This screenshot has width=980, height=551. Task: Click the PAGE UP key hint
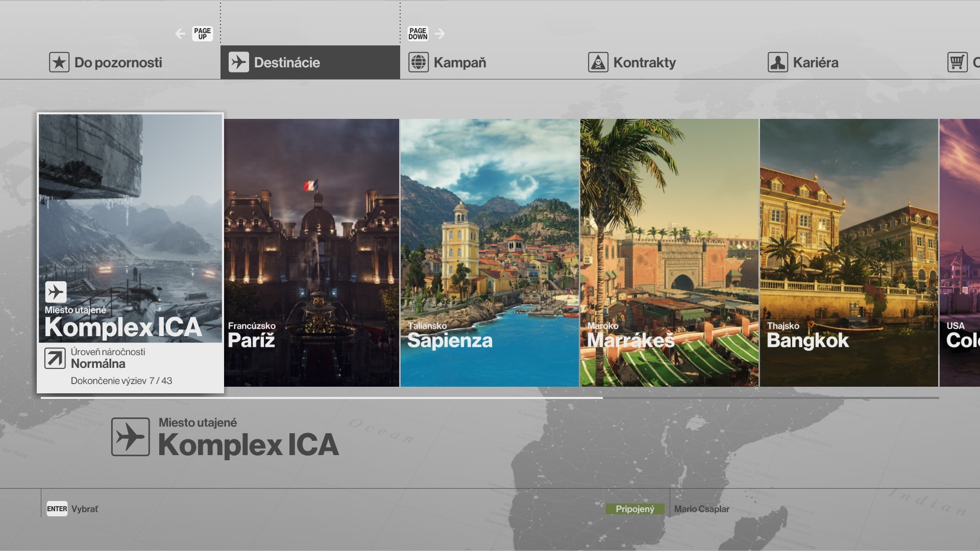pos(203,34)
